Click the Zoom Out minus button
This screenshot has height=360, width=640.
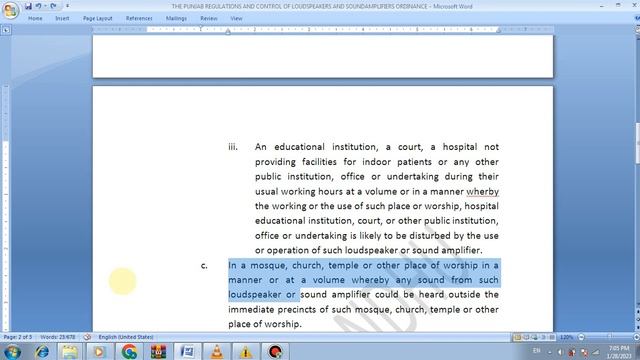point(581,337)
